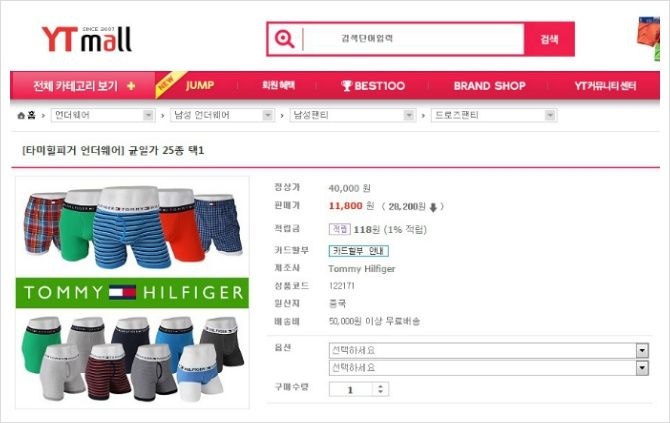
Task: Open the 남성 언더웨어 category dropdown
Action: pyautogui.click(x=222, y=115)
